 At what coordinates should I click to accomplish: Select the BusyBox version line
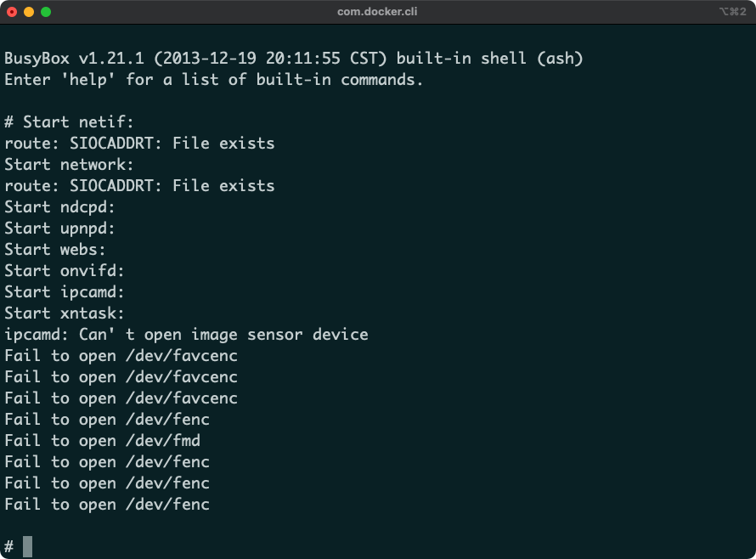coord(293,59)
